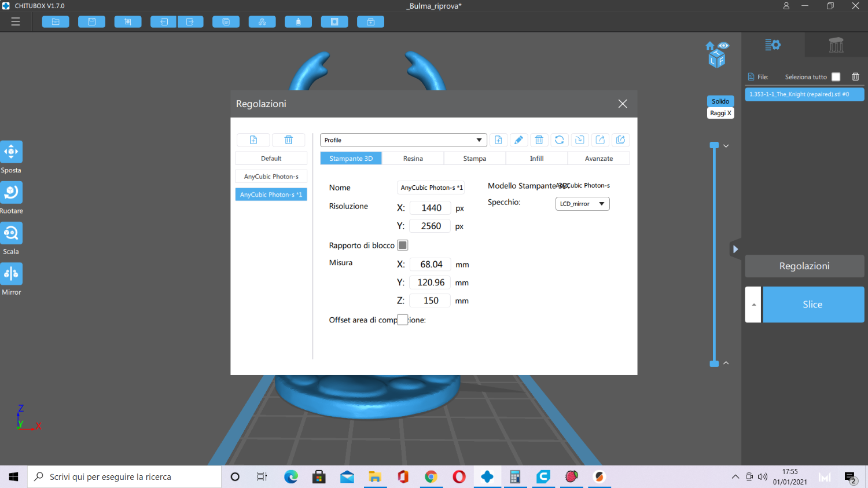
Task: Click the auto layout cubes toolbar icon
Action: pyautogui.click(x=262, y=22)
